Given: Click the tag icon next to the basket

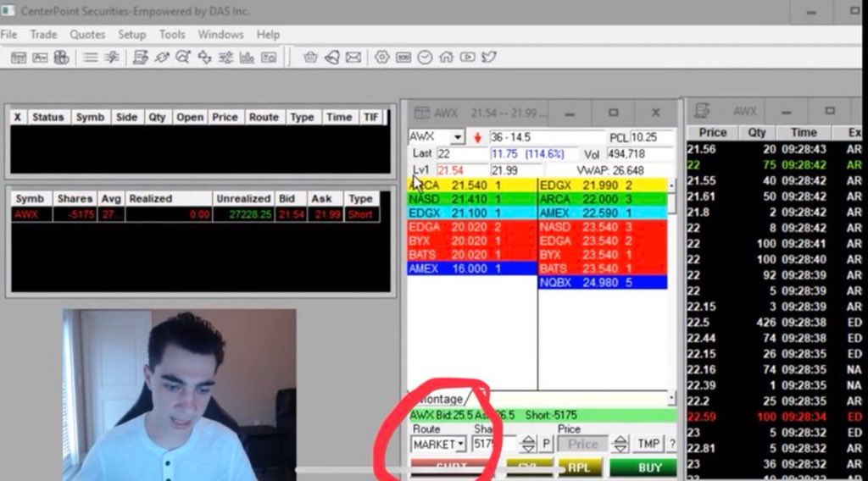Looking at the screenshot, I should pyautogui.click(x=332, y=58).
